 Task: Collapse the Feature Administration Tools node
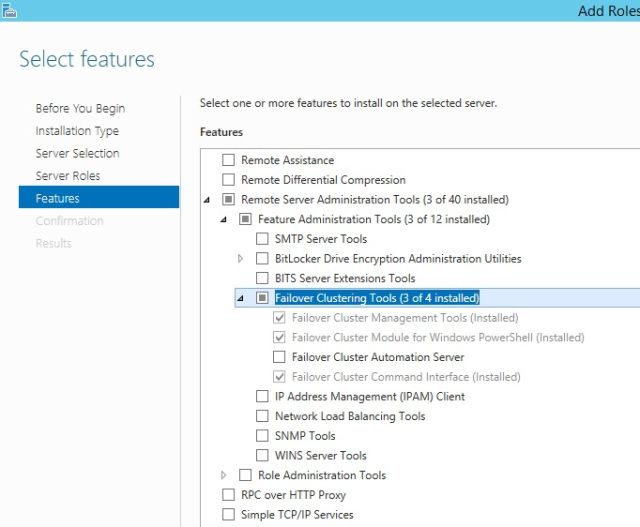[224, 219]
